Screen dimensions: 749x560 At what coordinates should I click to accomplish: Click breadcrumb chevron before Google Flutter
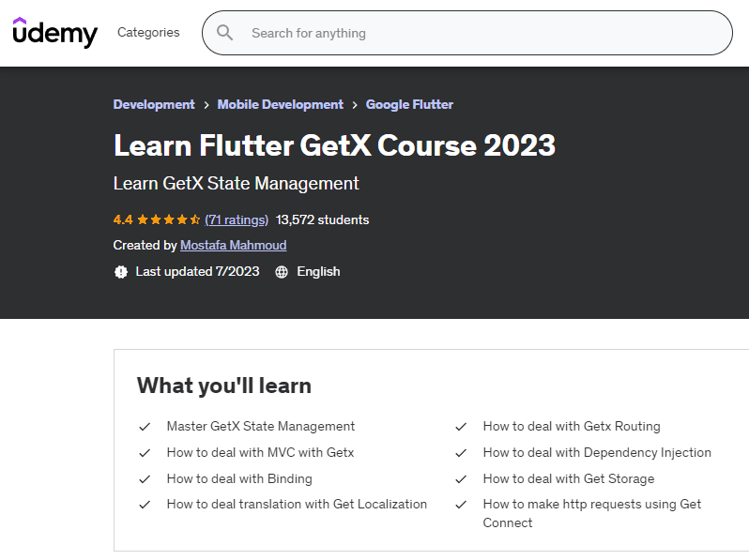click(x=355, y=105)
